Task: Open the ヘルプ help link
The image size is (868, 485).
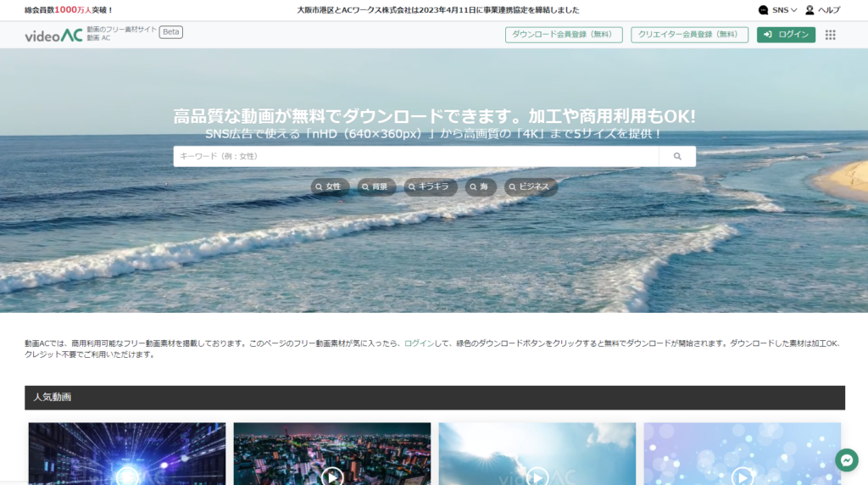Action: 829,10
